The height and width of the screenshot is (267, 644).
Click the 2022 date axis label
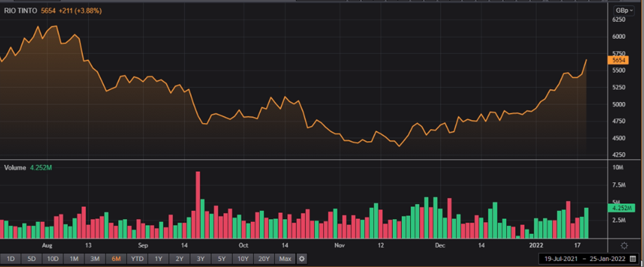coord(536,246)
